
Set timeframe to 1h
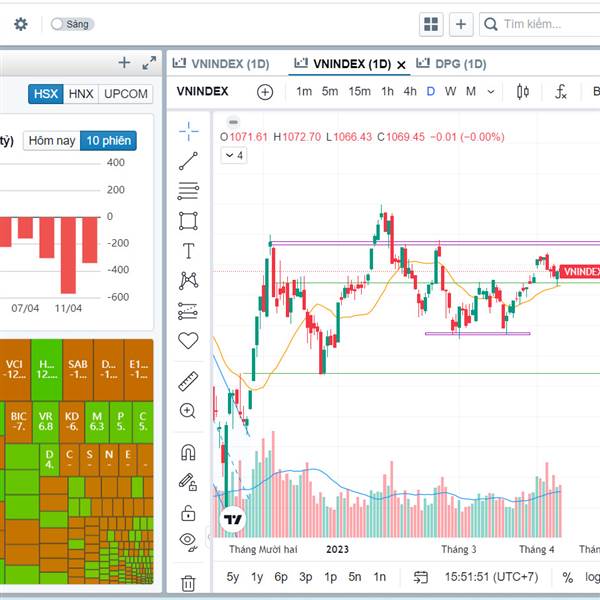click(387, 91)
